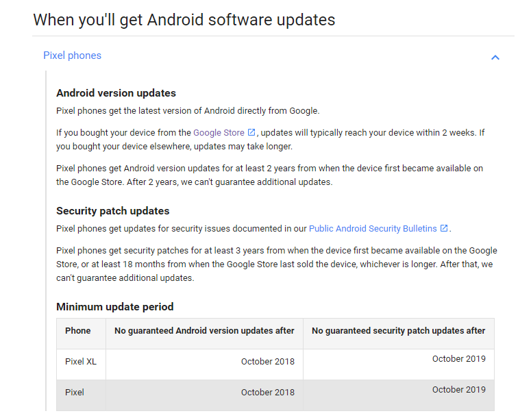Select the Pixel row label
The image size is (531, 420).
pyautogui.click(x=75, y=393)
